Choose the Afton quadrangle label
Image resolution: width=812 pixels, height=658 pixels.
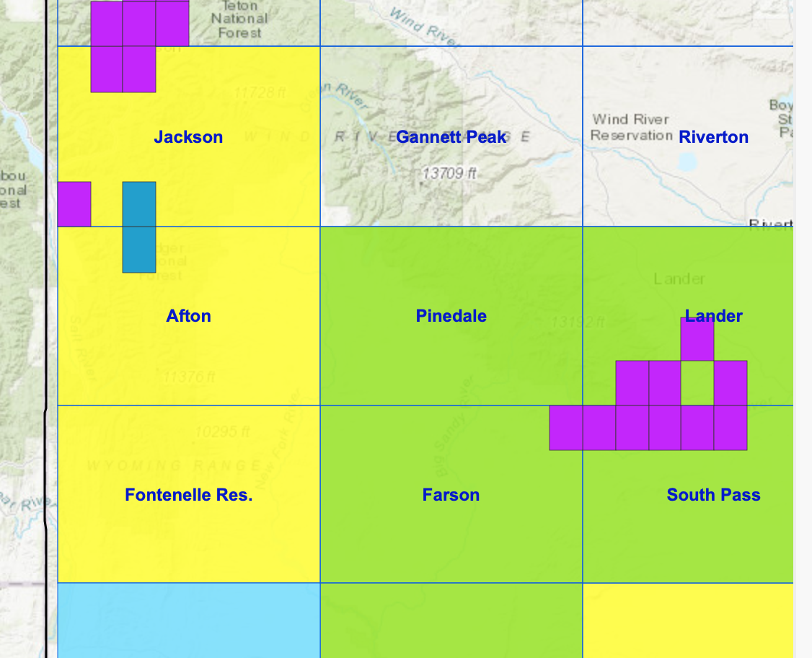point(188,316)
